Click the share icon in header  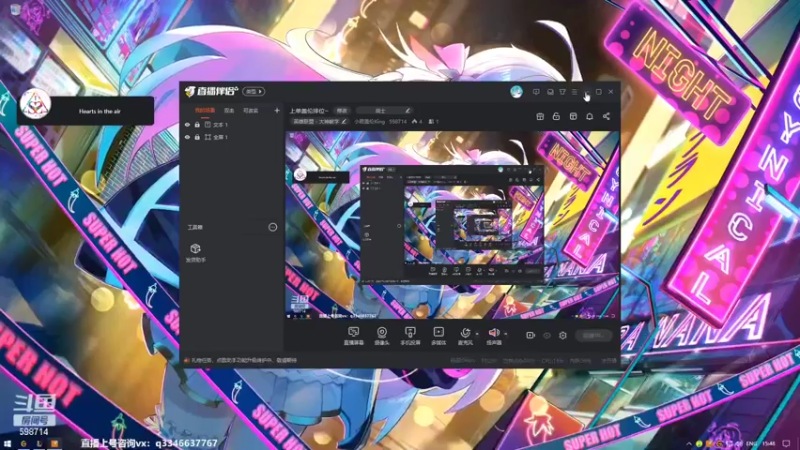(x=606, y=116)
